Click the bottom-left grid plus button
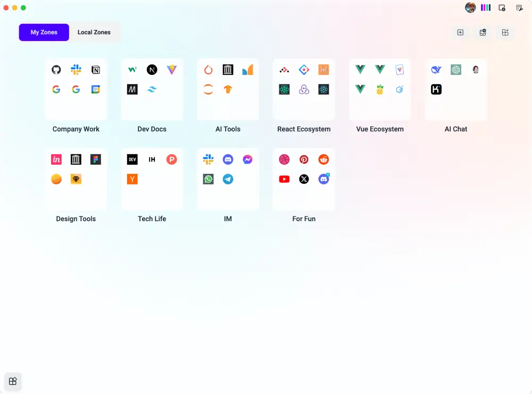Screen dimensions: 532x394 [13, 381]
